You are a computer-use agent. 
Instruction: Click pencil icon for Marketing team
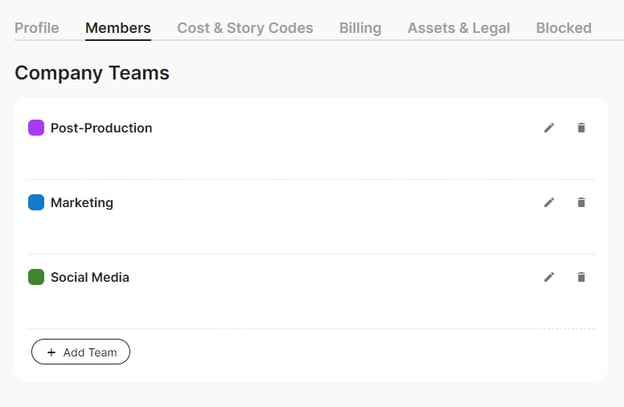coord(549,203)
